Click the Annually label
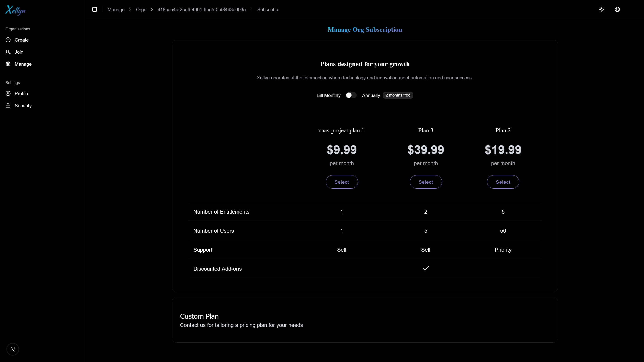Screen dimensions: 644x362 click(371, 95)
